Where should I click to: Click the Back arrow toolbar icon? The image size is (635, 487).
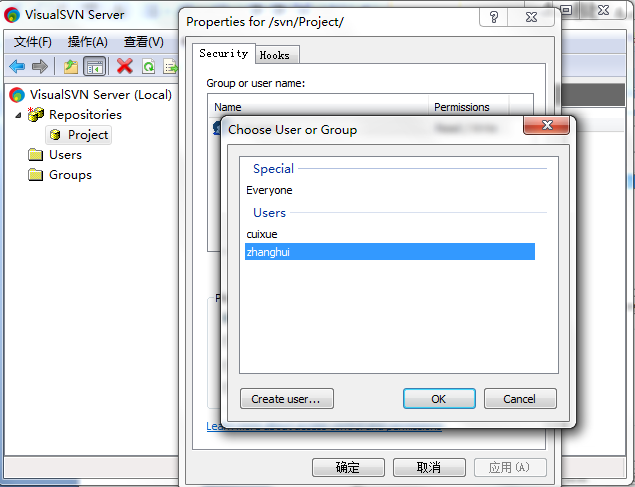(17, 66)
